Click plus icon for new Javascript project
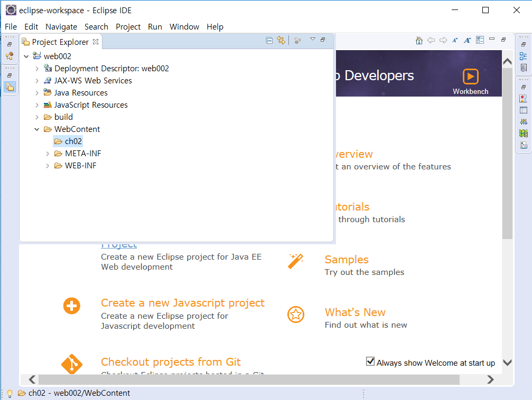 pyautogui.click(x=72, y=306)
